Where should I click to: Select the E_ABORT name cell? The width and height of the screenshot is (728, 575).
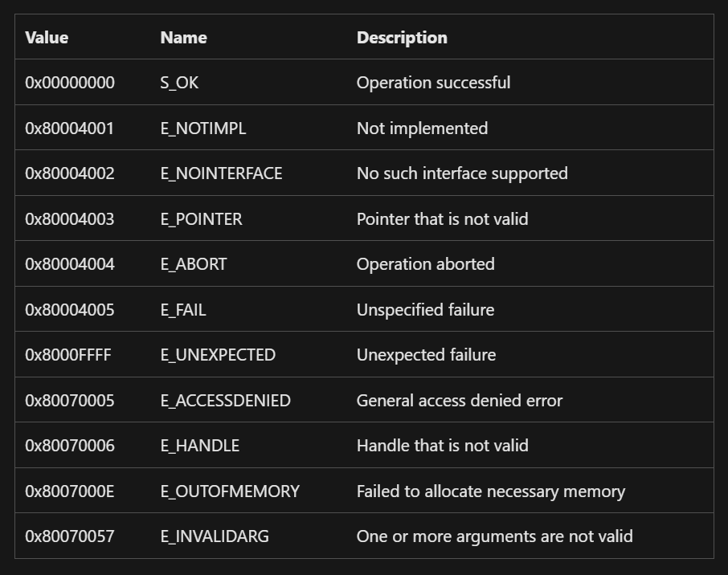194,264
